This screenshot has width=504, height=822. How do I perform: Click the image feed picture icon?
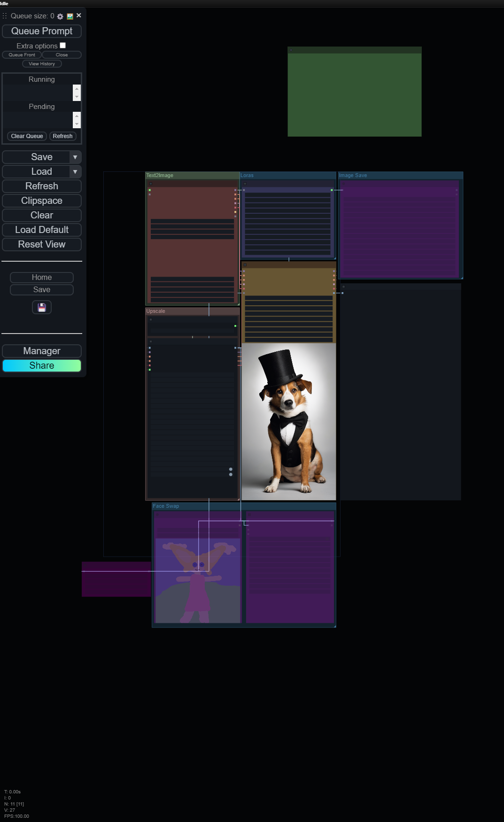70,16
